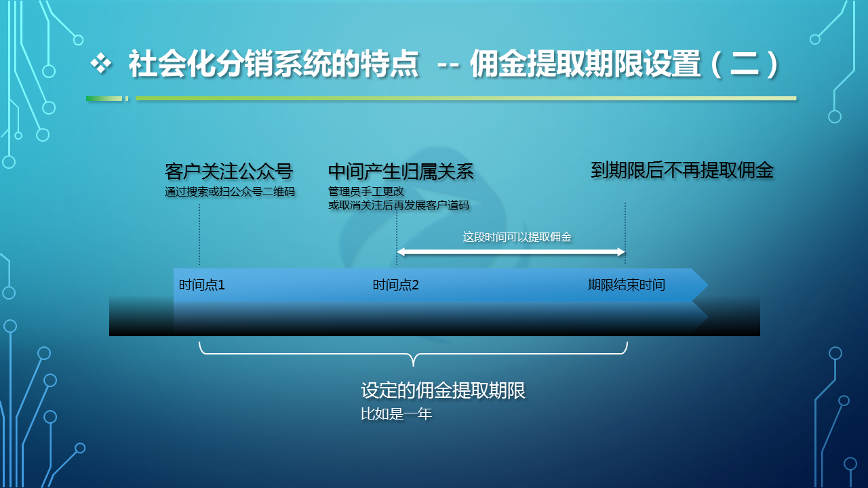Click the title text 社会化分销系统的特点
The height and width of the screenshot is (488, 868).
pyautogui.click(x=273, y=65)
